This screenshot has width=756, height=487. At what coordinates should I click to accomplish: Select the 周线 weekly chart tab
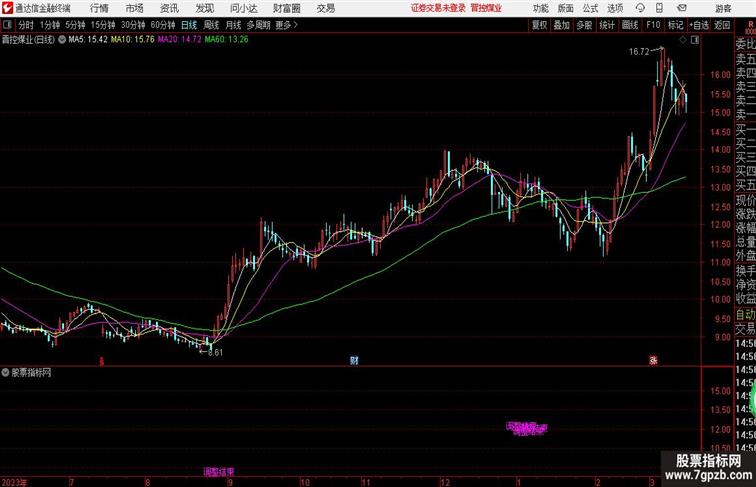[211, 25]
